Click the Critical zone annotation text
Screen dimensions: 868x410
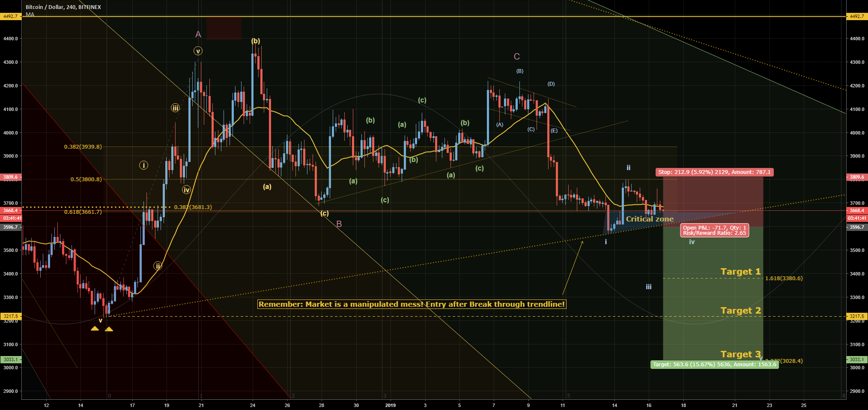[x=650, y=219]
